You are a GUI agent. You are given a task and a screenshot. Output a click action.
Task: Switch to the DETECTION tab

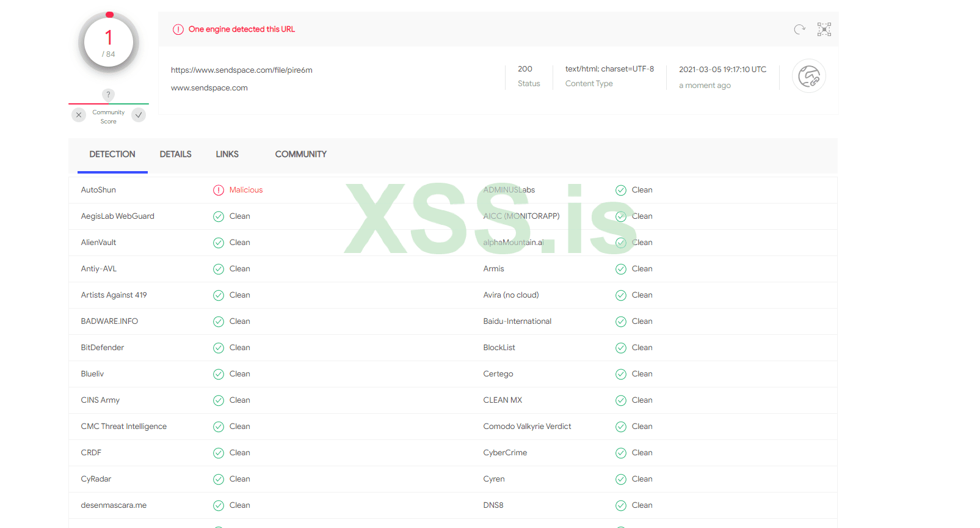(x=112, y=155)
